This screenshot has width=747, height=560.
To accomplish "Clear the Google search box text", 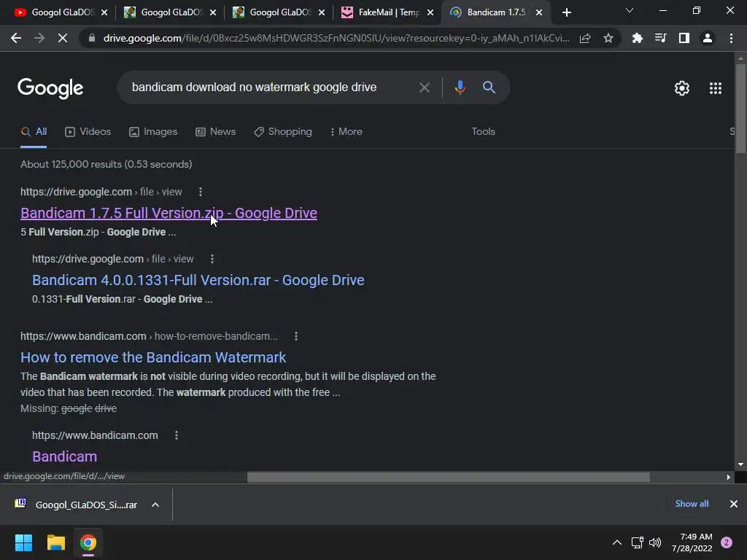I will tap(424, 87).
